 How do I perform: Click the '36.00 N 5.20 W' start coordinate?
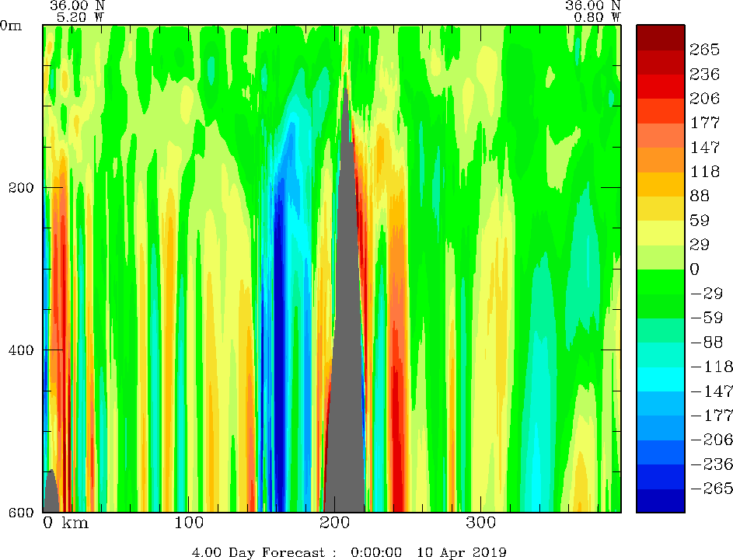point(78,11)
